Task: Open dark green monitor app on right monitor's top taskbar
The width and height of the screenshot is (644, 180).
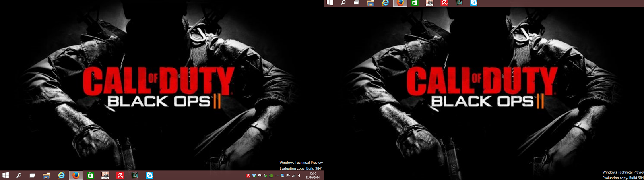Action: [459, 3]
